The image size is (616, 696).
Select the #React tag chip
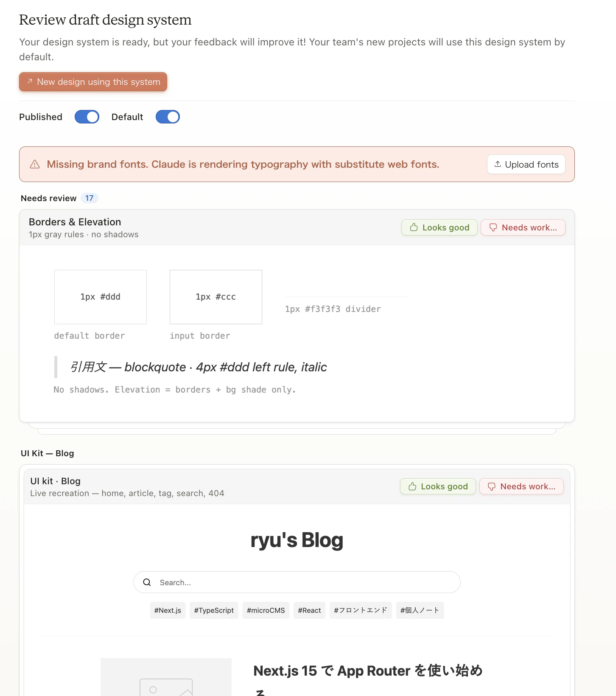309,610
